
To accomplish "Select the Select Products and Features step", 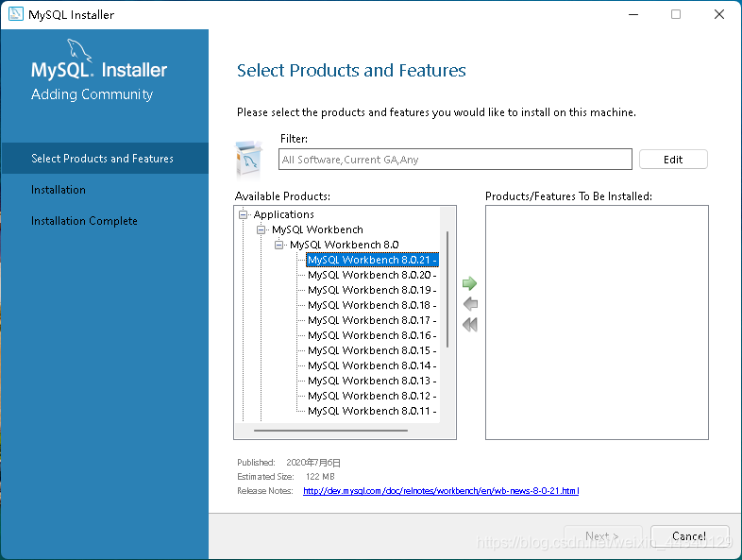I will pyautogui.click(x=102, y=159).
